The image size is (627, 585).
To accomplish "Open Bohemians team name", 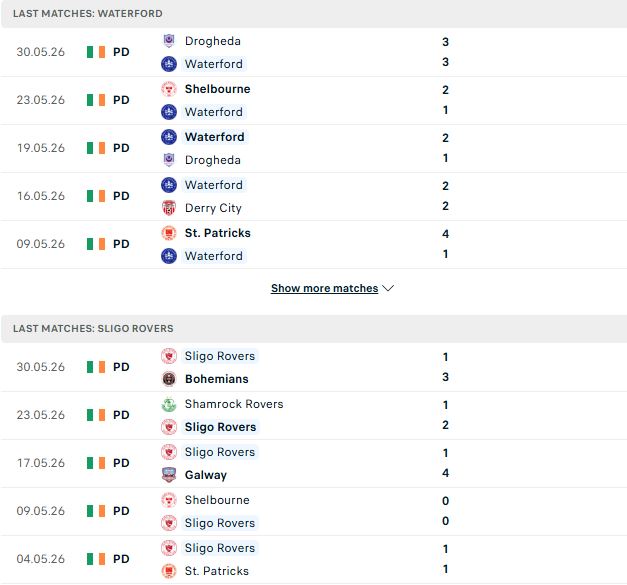I will coord(217,379).
